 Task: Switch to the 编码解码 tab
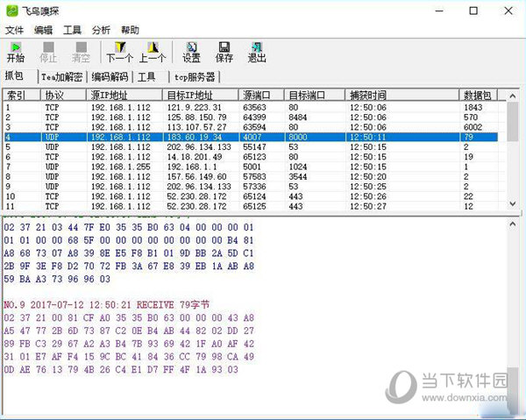coord(110,77)
